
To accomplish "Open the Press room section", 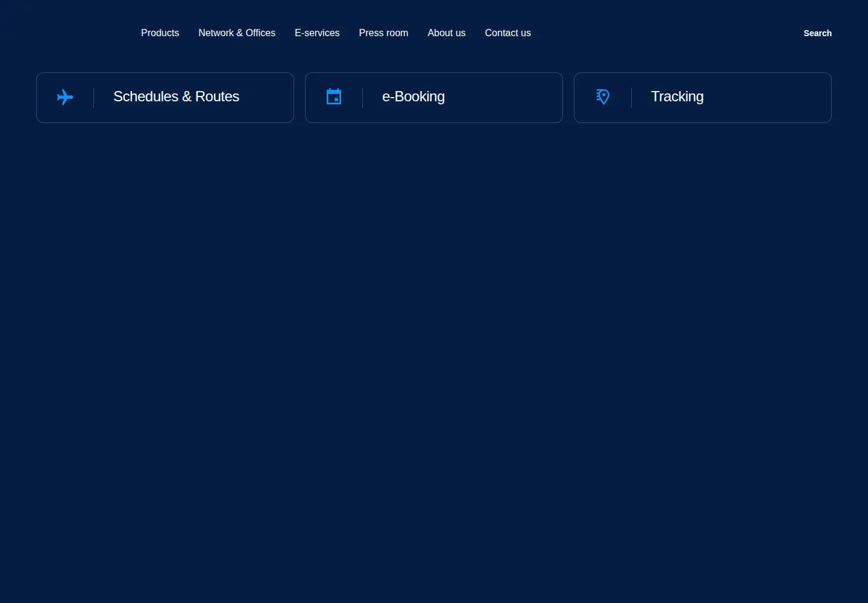I will click(x=383, y=33).
